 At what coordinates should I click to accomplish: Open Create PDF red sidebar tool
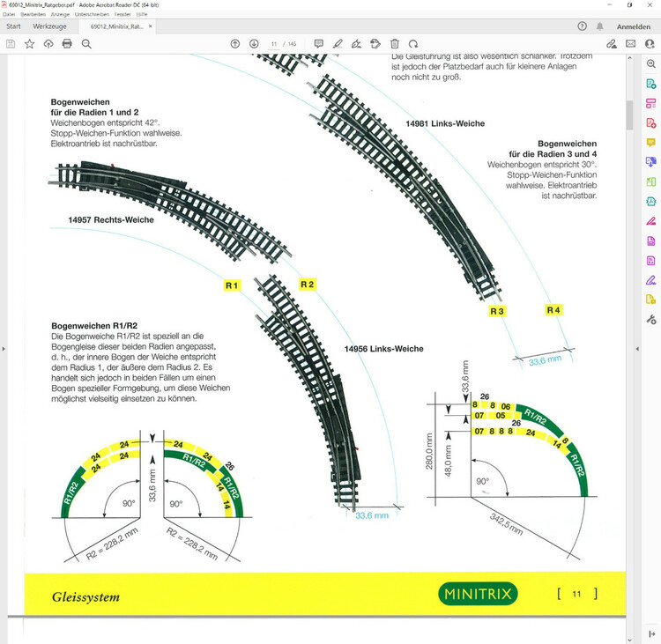[651, 123]
